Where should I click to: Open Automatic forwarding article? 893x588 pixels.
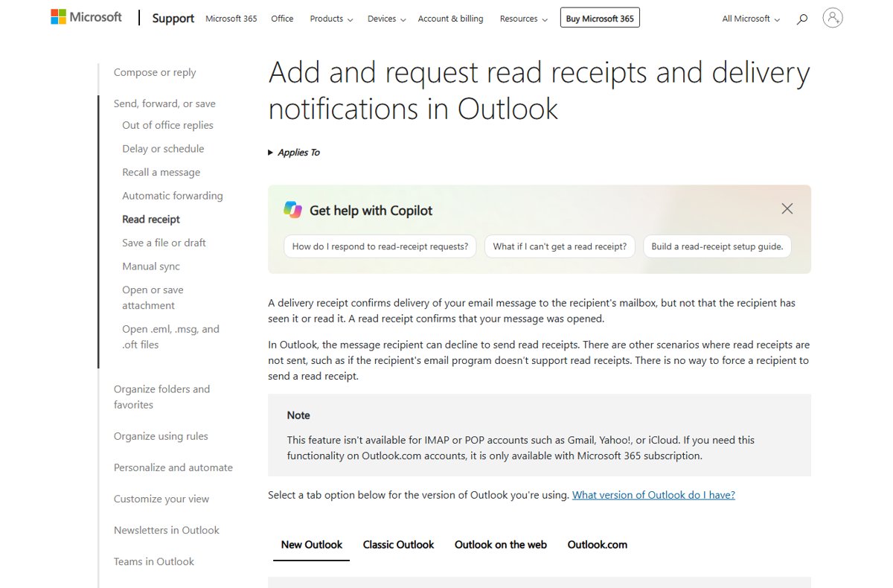(173, 196)
